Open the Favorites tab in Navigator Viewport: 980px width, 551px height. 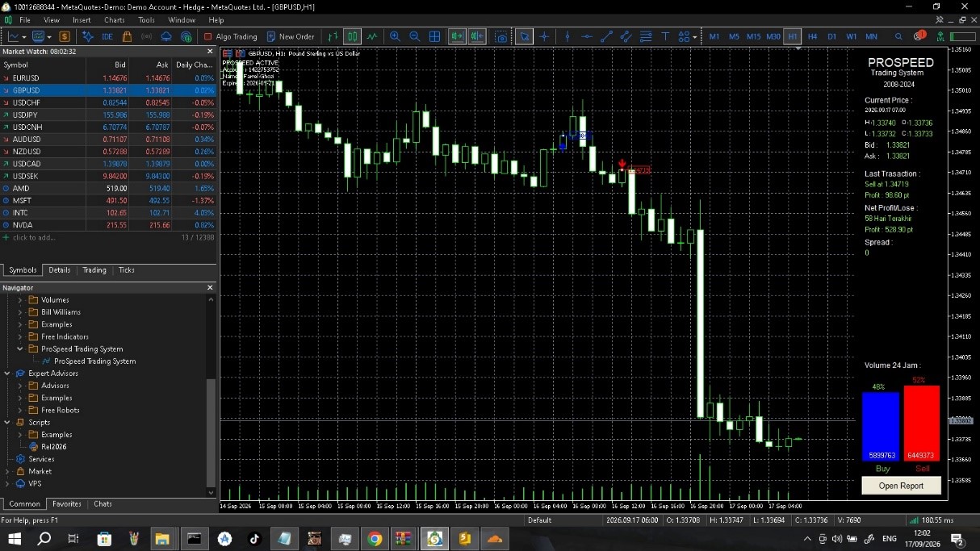(x=67, y=504)
